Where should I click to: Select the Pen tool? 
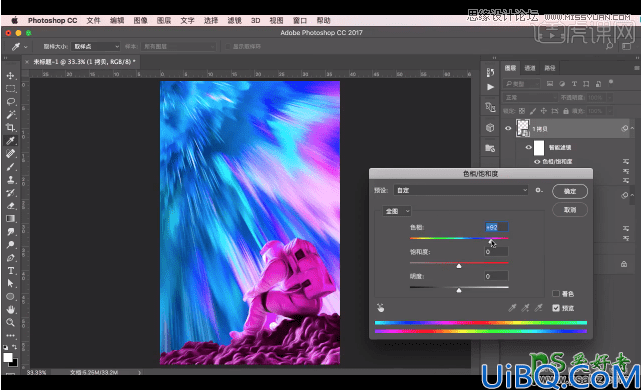[11, 258]
